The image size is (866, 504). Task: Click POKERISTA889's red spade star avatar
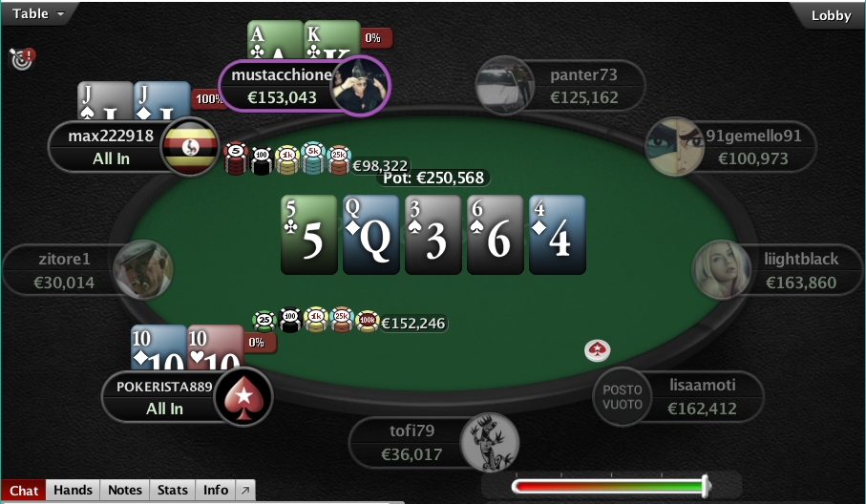tap(243, 397)
